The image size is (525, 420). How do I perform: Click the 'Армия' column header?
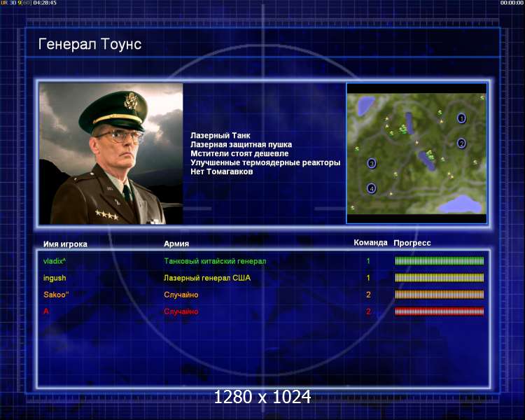click(176, 244)
